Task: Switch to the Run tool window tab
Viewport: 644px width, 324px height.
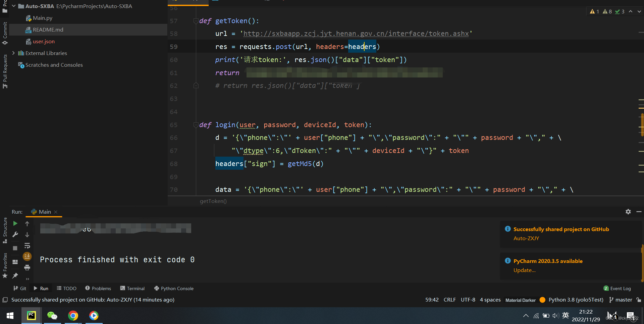Action: 41,288
